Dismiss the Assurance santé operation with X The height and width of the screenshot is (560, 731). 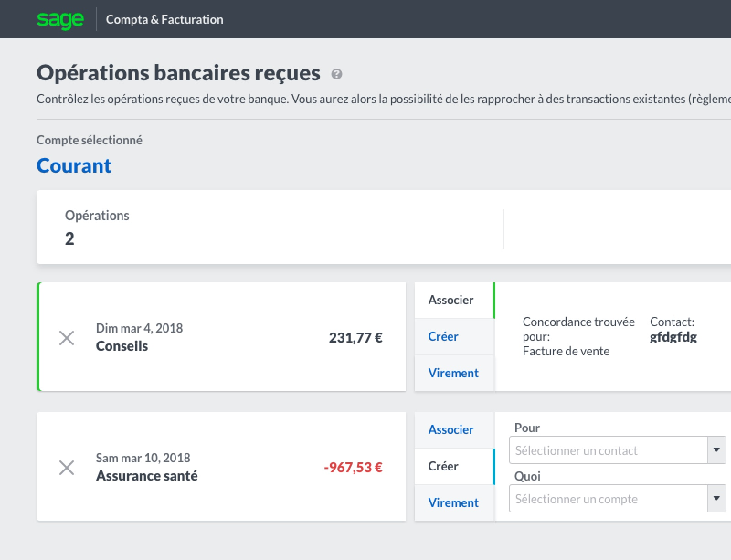coord(67,468)
